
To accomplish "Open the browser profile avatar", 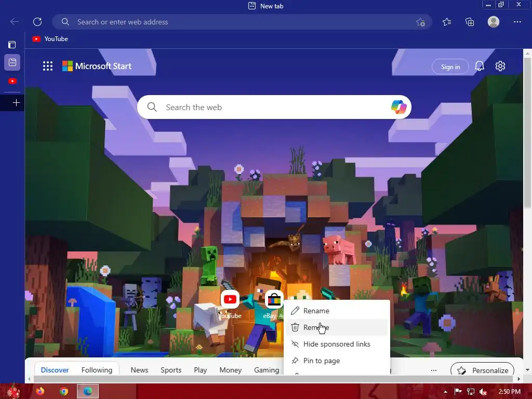I will pyautogui.click(x=494, y=22).
